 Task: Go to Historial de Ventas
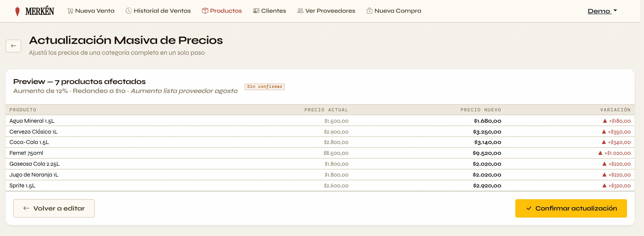tap(158, 11)
